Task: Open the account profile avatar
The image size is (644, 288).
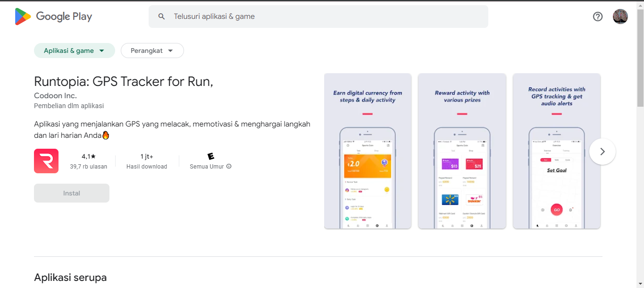Action: [x=620, y=17]
